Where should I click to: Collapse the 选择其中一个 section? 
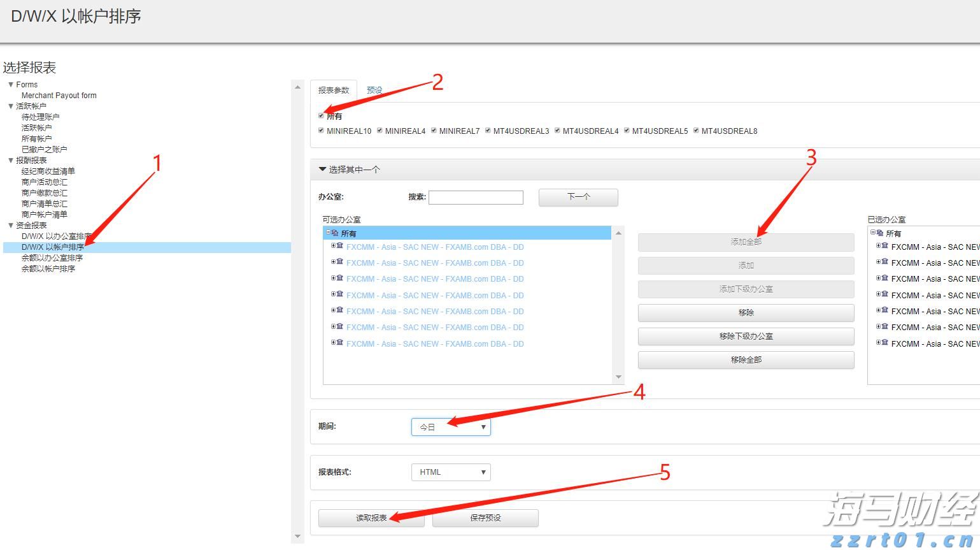coord(322,170)
